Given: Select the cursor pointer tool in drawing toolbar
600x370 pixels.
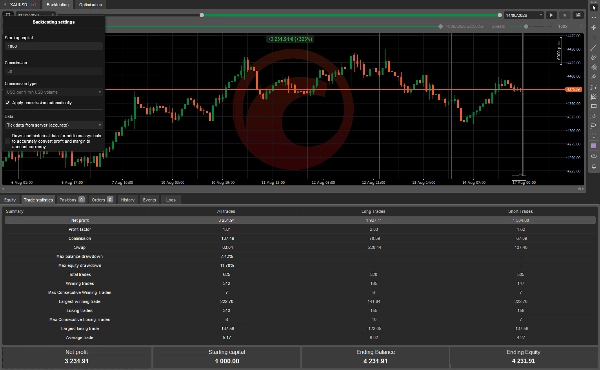Looking at the screenshot, I should [x=593, y=8].
